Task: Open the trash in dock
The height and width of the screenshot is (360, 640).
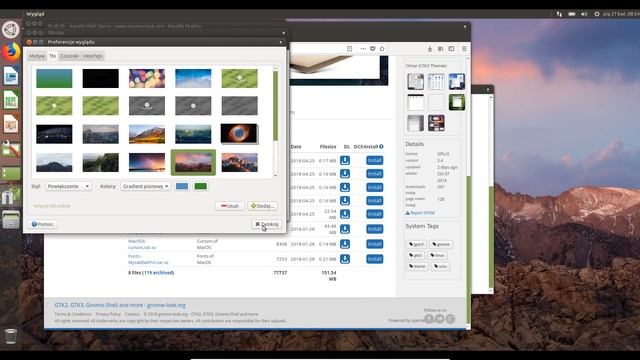Action: 11,336
